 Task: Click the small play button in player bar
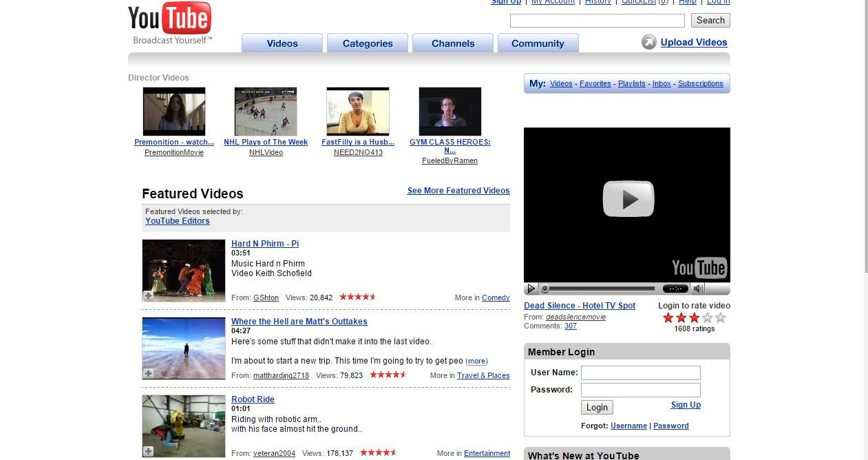tap(531, 289)
